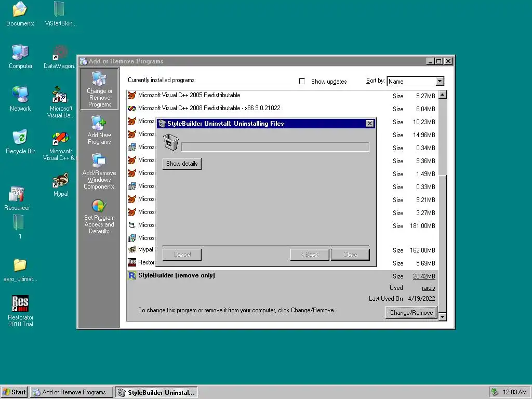
Task: Click the Last Used On date 4/19/2022
Action: click(x=421, y=299)
